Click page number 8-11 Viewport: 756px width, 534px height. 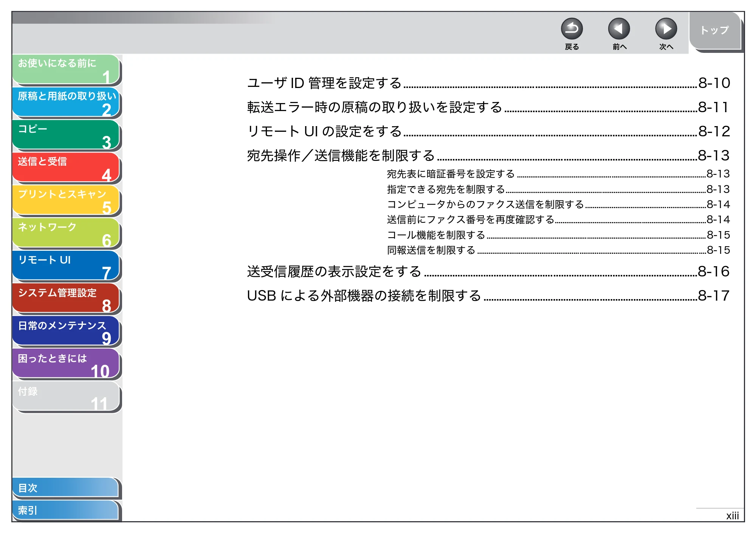point(713,107)
